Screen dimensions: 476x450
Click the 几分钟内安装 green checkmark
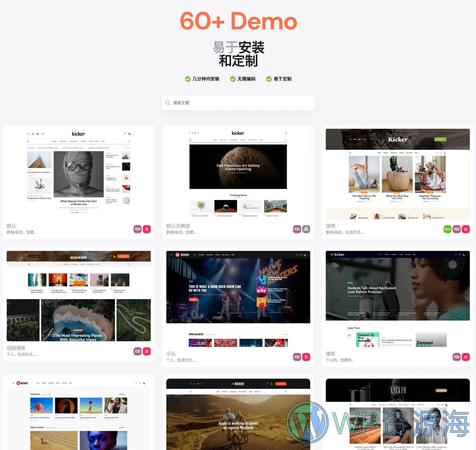188,79
